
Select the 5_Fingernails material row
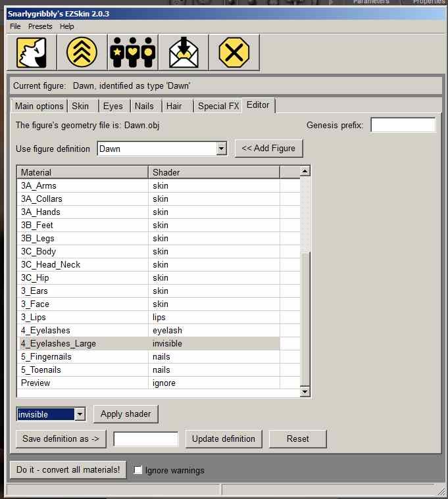click(x=159, y=357)
